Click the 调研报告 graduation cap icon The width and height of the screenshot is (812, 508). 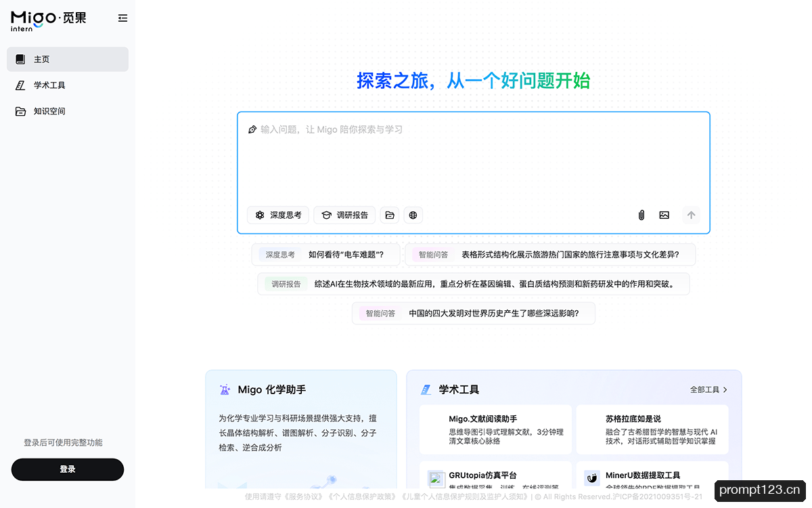coord(326,215)
